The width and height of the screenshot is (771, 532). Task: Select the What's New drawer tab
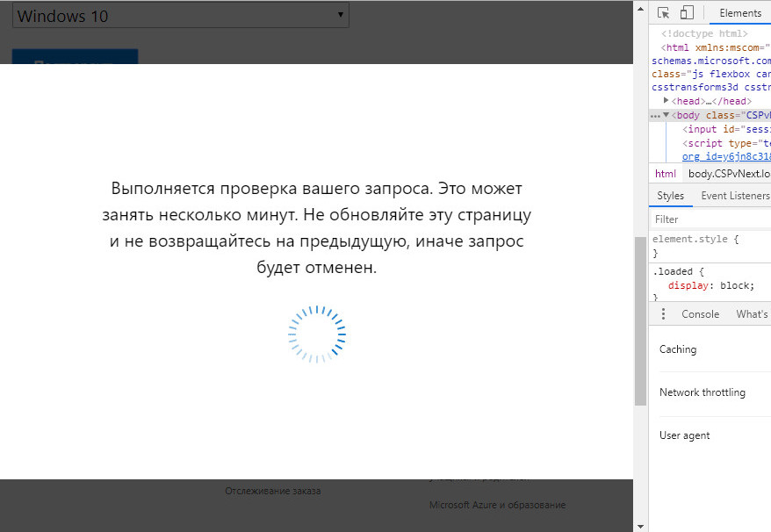click(x=753, y=314)
